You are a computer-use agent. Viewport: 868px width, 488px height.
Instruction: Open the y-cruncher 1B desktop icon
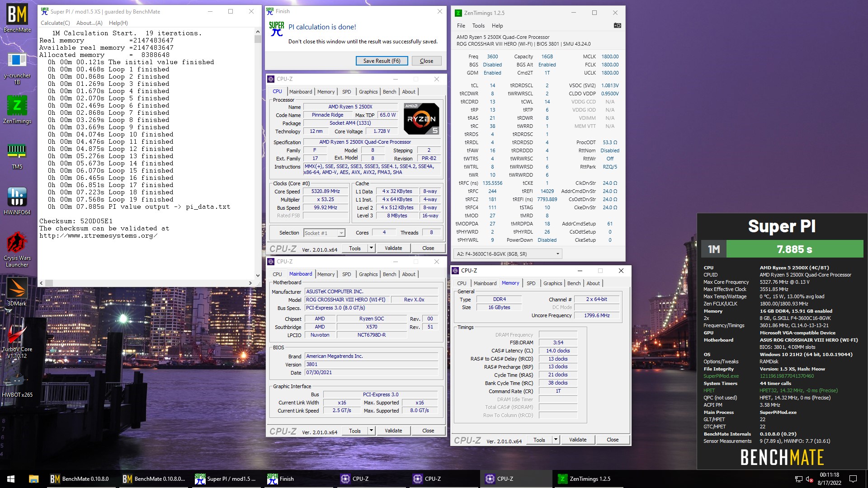17,68
